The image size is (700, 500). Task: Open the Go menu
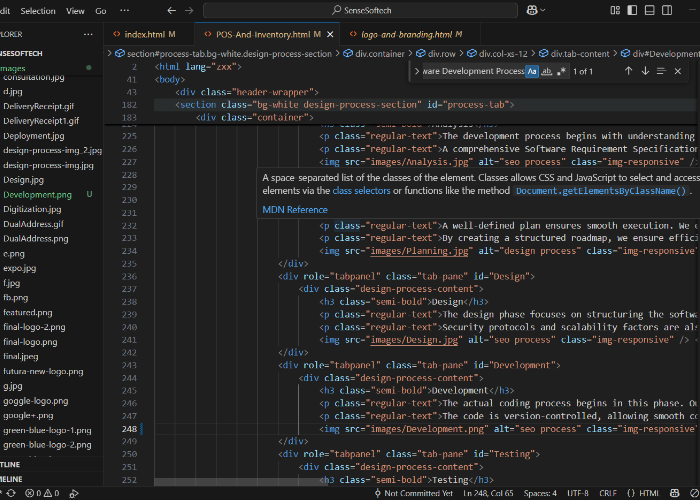point(100,11)
